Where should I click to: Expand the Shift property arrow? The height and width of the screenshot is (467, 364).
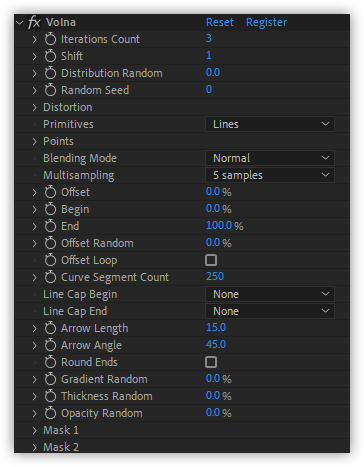point(35,56)
